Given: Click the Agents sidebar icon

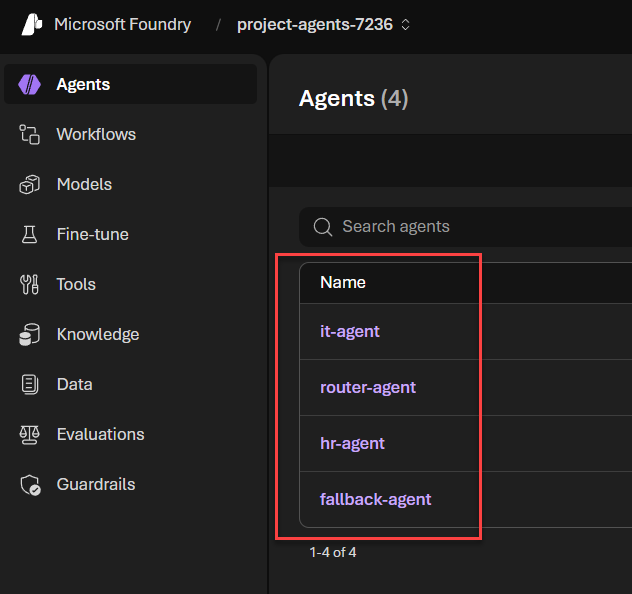Looking at the screenshot, I should (x=30, y=85).
